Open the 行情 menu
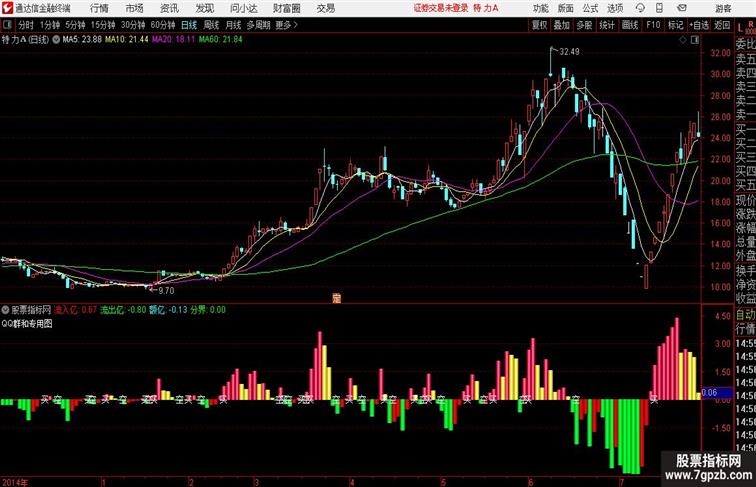 click(99, 8)
